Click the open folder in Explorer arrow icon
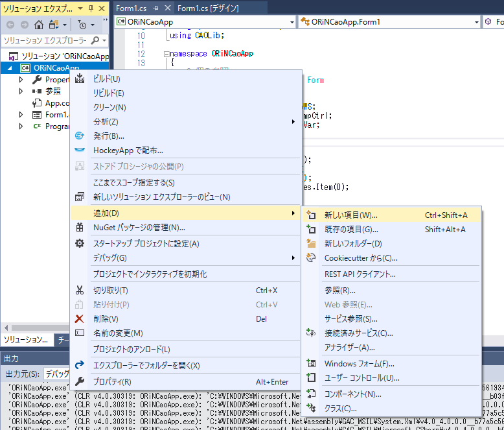 click(x=80, y=365)
